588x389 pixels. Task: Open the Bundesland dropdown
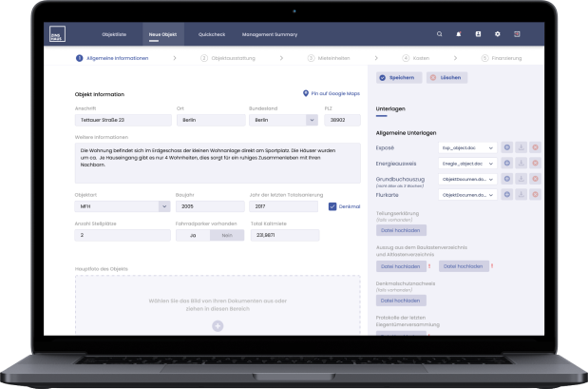pyautogui.click(x=283, y=120)
